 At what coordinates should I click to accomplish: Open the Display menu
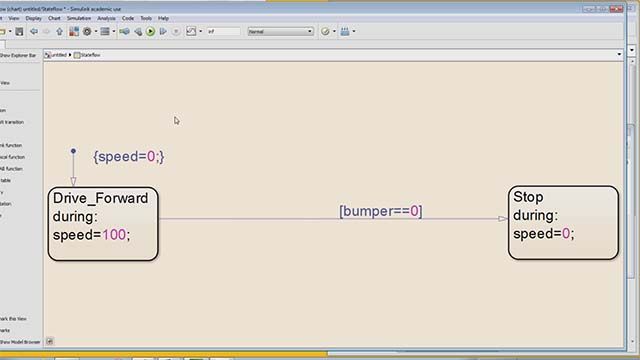[33, 18]
